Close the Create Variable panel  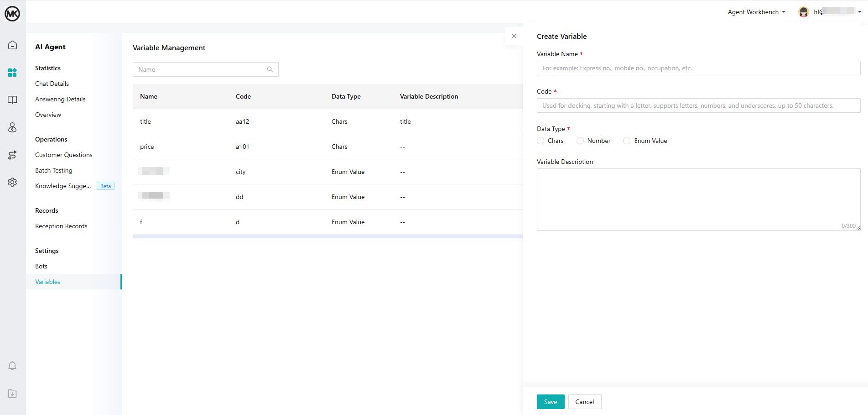(514, 36)
